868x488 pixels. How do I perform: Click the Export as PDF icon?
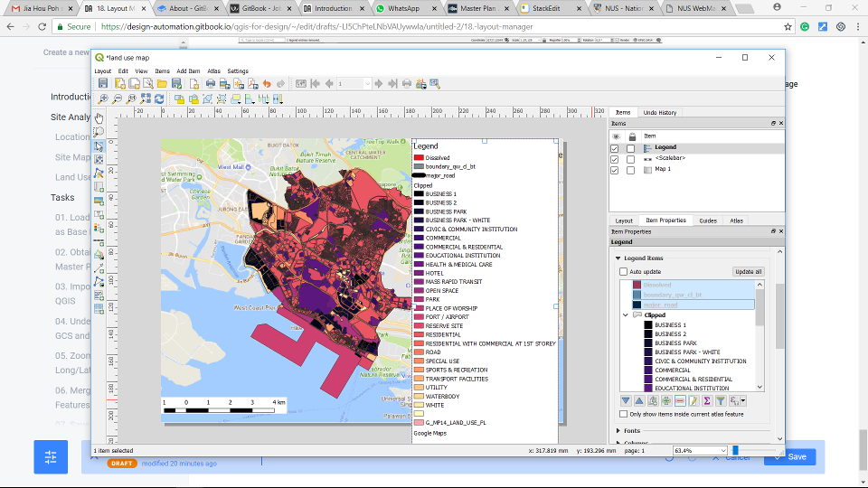coord(250,84)
